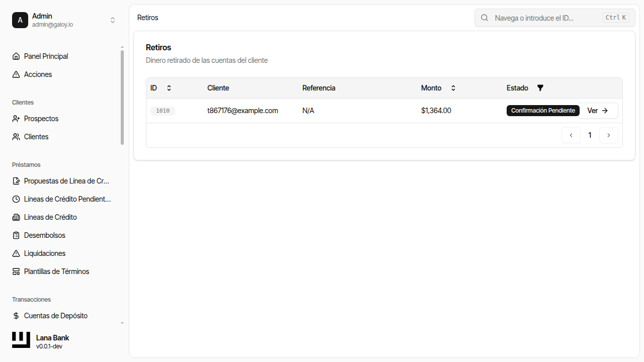Open the Estado filter funnel
Screen dimensions: 644x362
coord(540,88)
